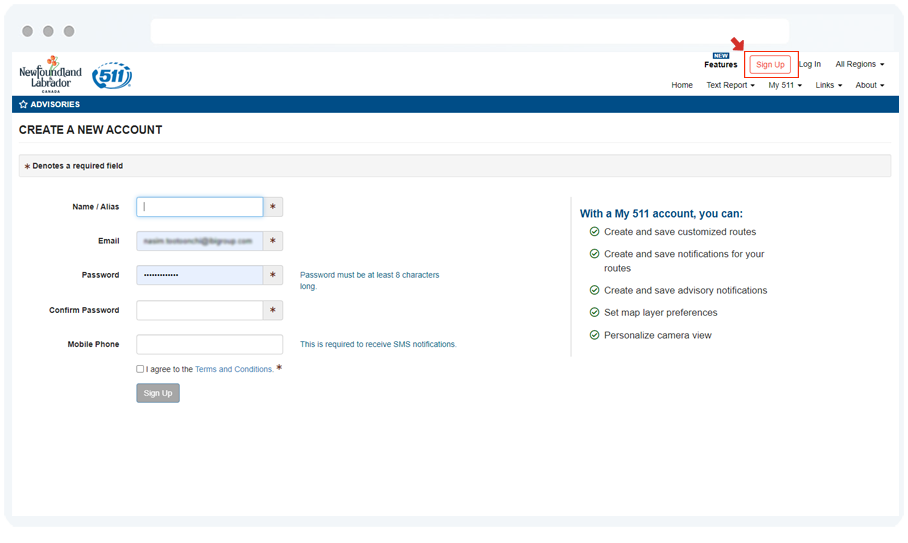
Task: Click 'Personalize camera view' text
Action: point(658,335)
